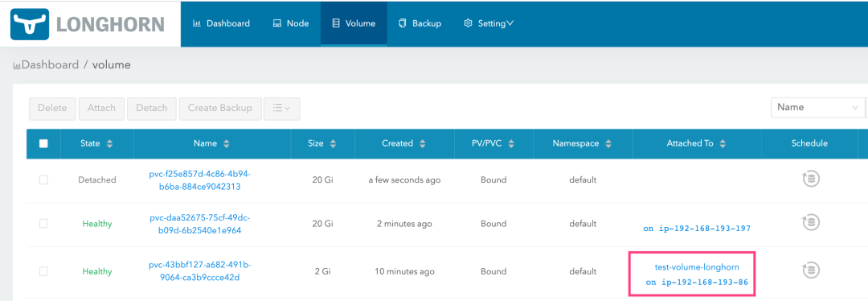Sort by Size column arrows
The width and height of the screenshot is (868, 301).
(x=333, y=143)
